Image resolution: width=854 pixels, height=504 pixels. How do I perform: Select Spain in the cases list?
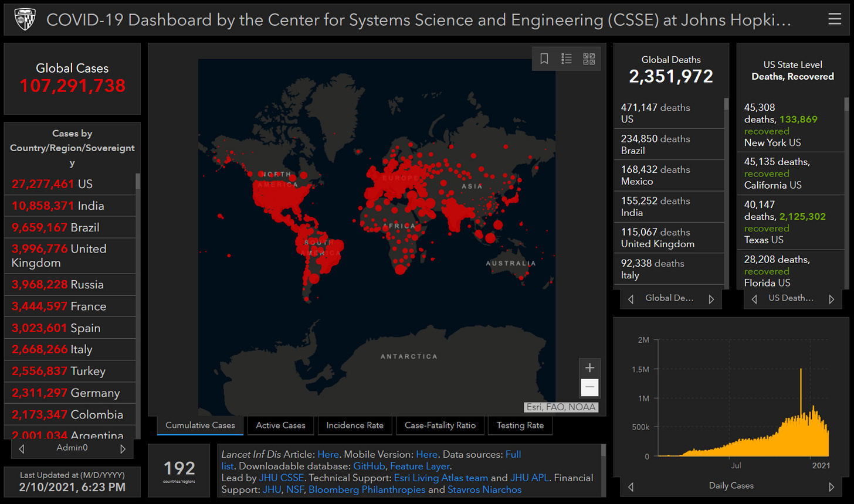click(x=70, y=328)
